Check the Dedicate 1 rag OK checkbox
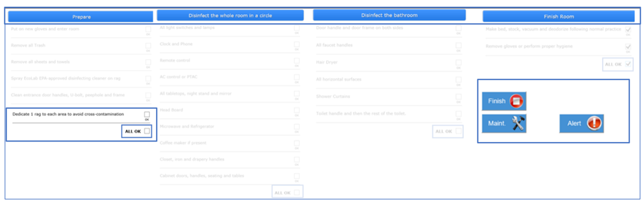 (x=147, y=114)
